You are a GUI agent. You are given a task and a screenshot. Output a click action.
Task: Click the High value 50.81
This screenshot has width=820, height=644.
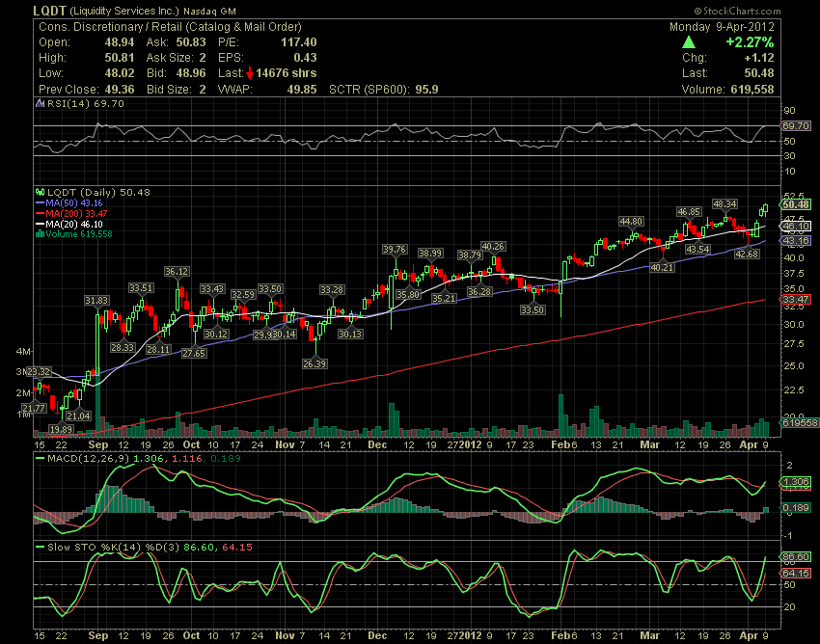tap(120, 58)
